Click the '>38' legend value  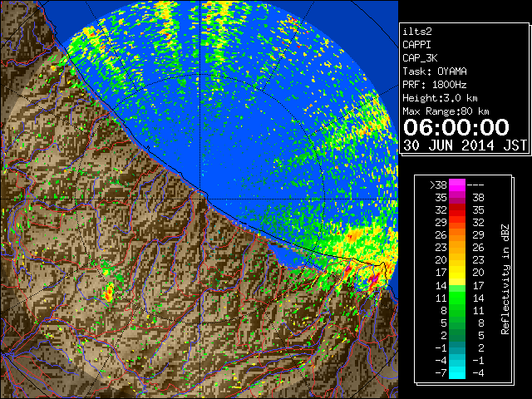(438, 185)
